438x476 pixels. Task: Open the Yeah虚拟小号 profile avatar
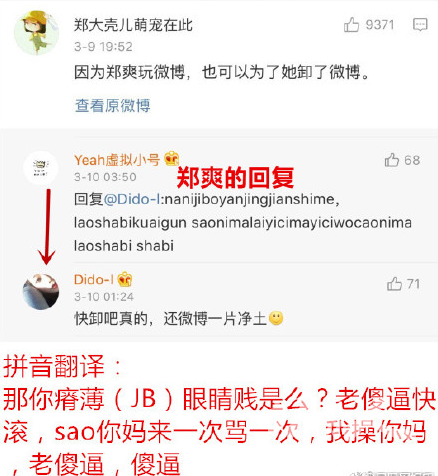pos(40,168)
